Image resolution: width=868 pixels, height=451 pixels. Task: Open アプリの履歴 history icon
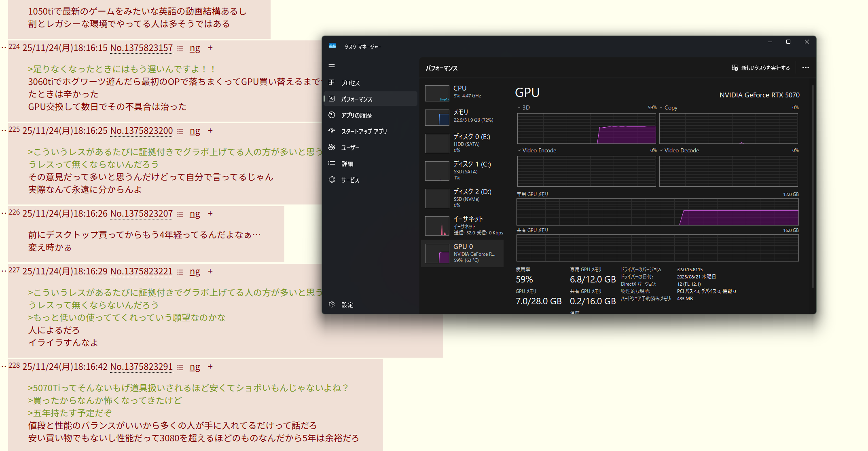pyautogui.click(x=332, y=115)
